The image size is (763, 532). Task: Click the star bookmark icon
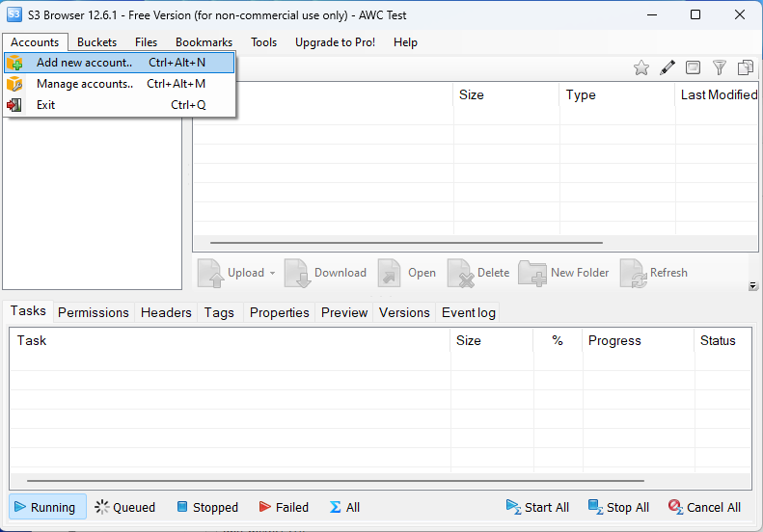641,67
